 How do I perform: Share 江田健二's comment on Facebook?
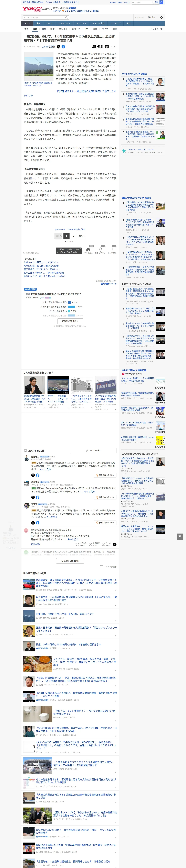pyautogui.click(x=38, y=475)
